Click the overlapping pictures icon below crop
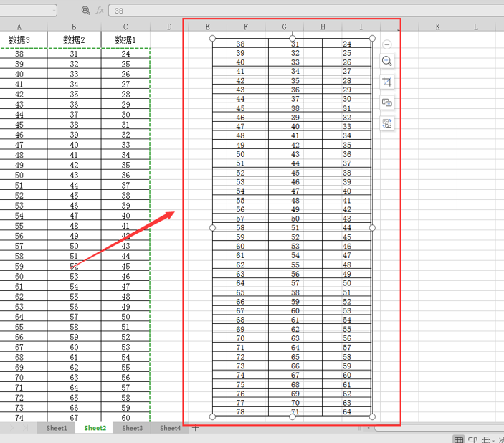 pyautogui.click(x=386, y=103)
